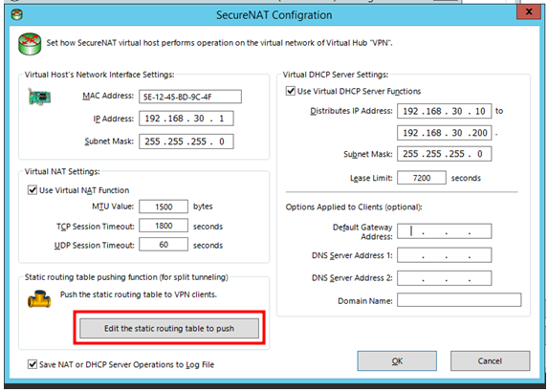Click the SecureNAT router icon beside the description
Image resolution: width=548 pixels, height=392 pixels.
(x=30, y=44)
